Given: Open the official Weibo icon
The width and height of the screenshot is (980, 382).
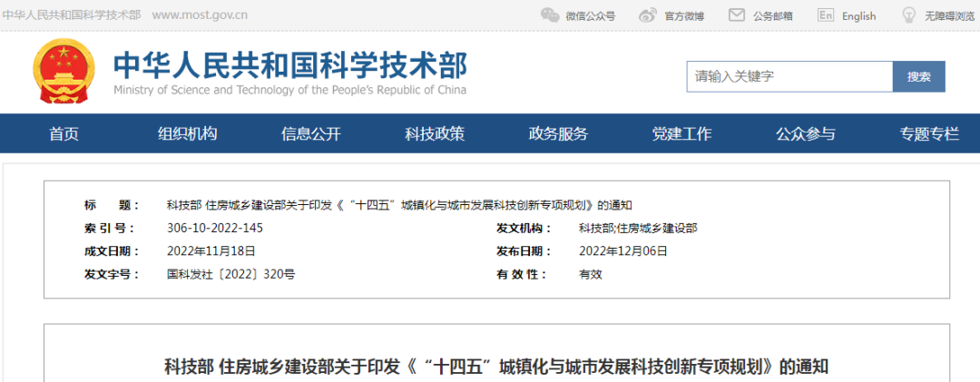Looking at the screenshot, I should click(648, 15).
